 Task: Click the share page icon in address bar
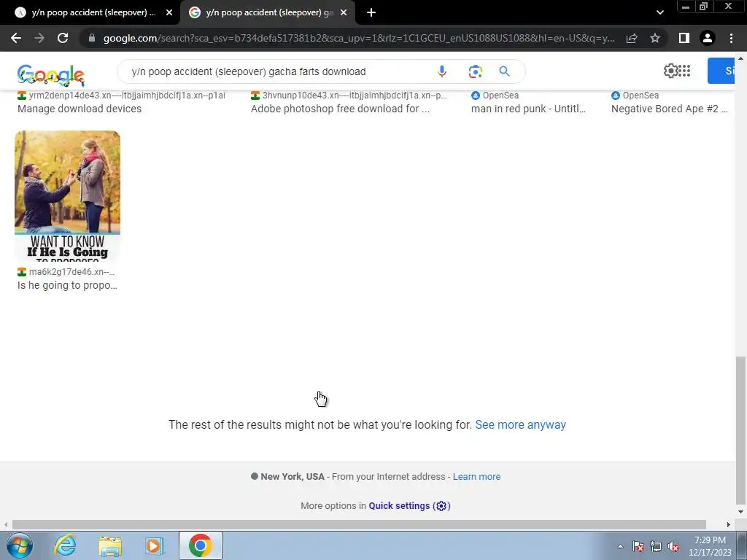coord(632,38)
